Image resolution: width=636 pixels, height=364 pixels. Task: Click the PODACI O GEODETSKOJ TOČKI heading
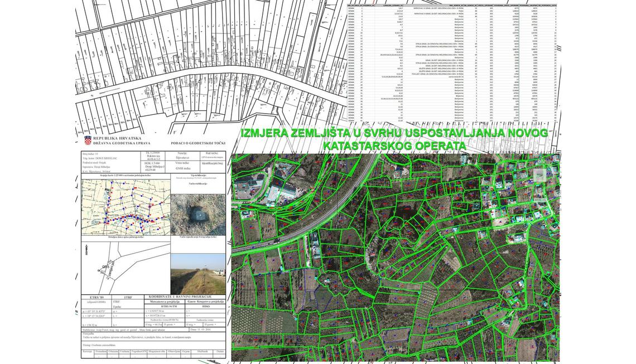(198, 143)
